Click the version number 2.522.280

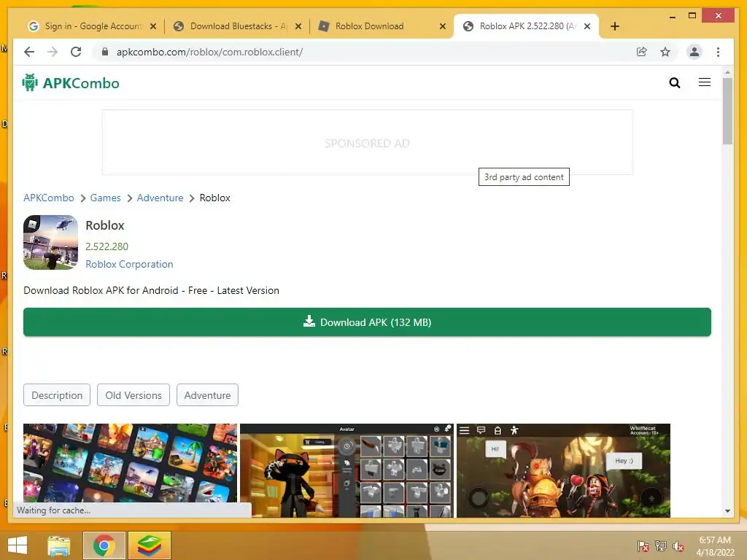(107, 246)
